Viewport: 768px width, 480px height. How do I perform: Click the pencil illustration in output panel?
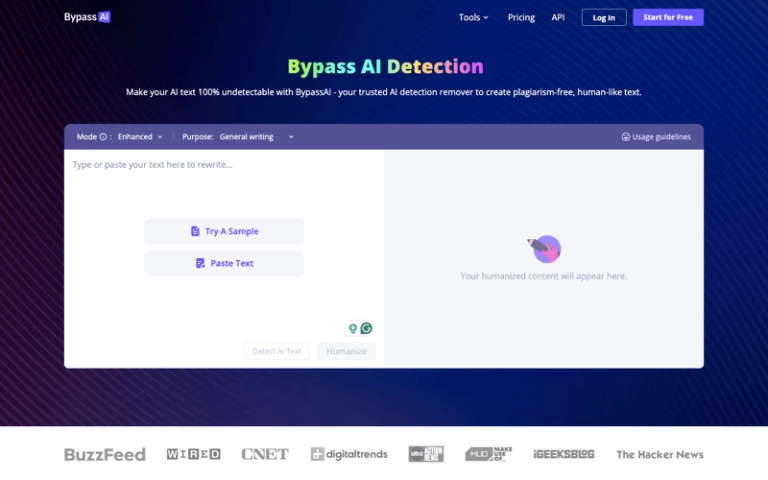543,248
